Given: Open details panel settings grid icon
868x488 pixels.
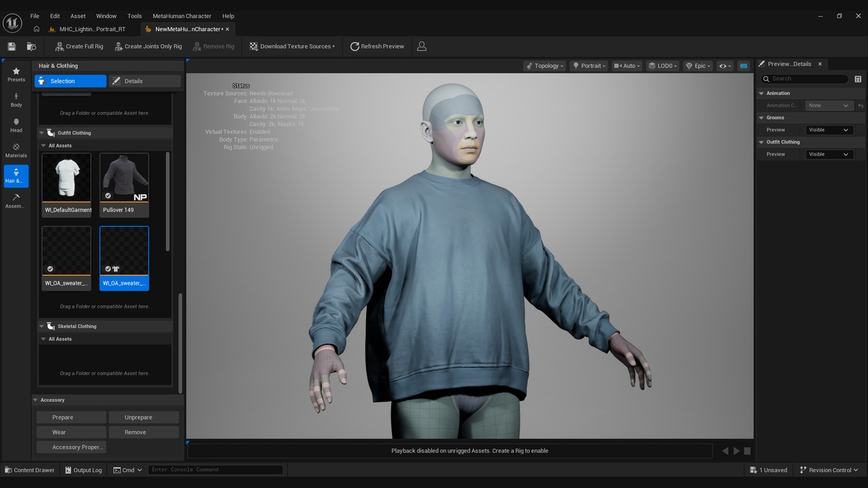Looking at the screenshot, I should (858, 79).
